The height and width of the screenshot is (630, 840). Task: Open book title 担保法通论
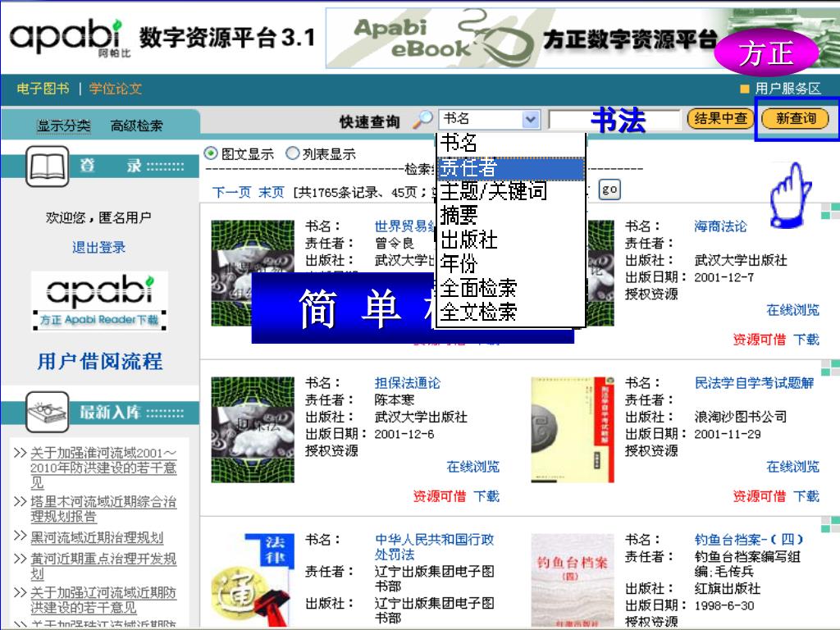click(x=407, y=383)
